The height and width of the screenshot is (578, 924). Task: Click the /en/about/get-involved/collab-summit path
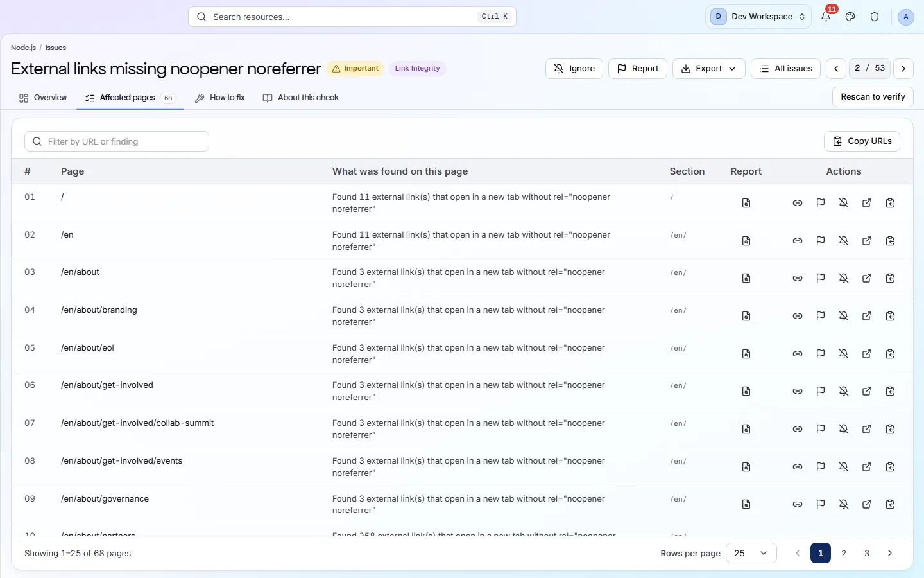[x=137, y=423]
